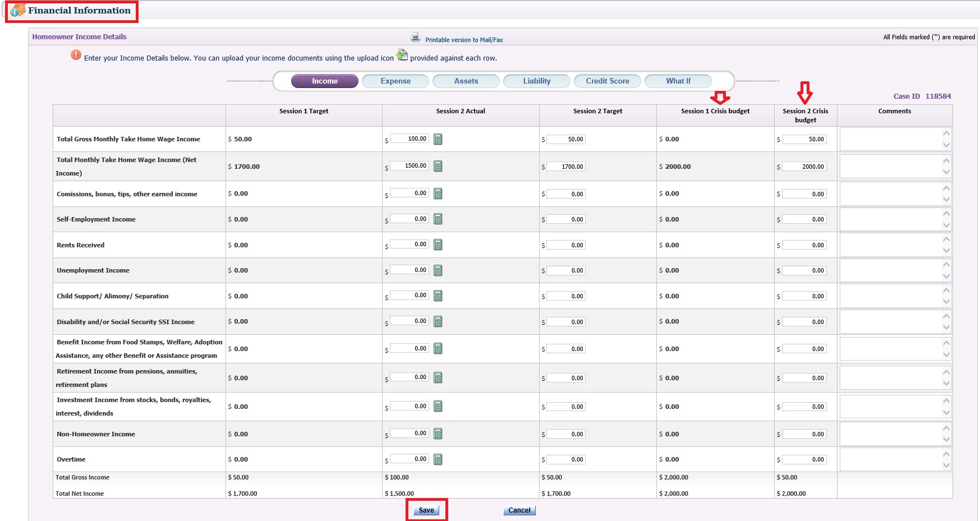Click Session 2 Target field for Benefit Income
This screenshot has width=980, height=521.
pos(566,349)
